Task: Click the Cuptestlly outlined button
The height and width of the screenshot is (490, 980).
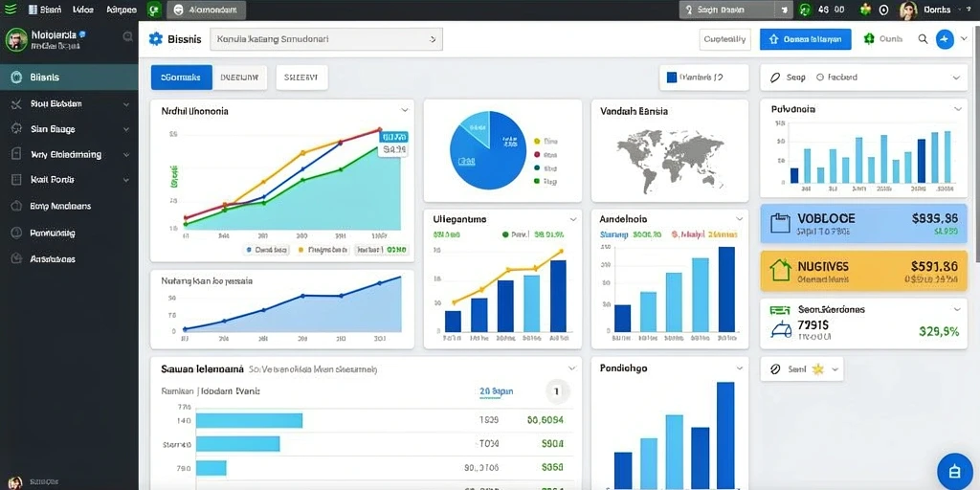Action: (724, 38)
